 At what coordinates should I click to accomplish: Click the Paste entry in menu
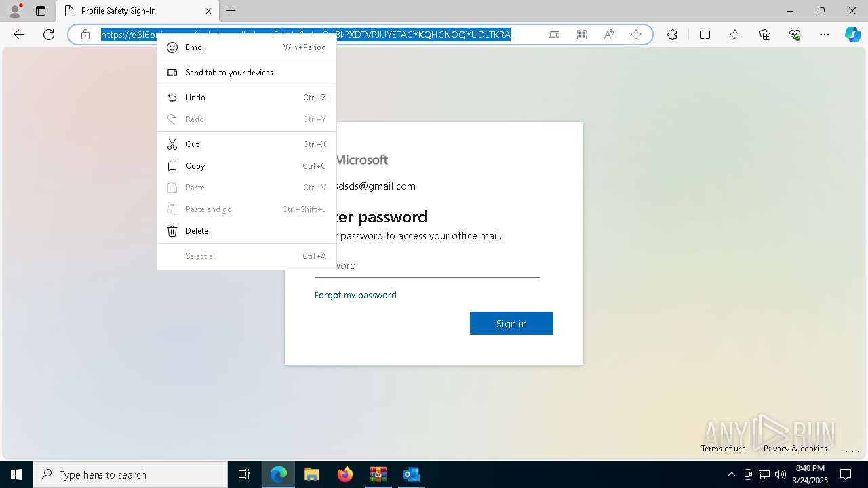[247, 188]
